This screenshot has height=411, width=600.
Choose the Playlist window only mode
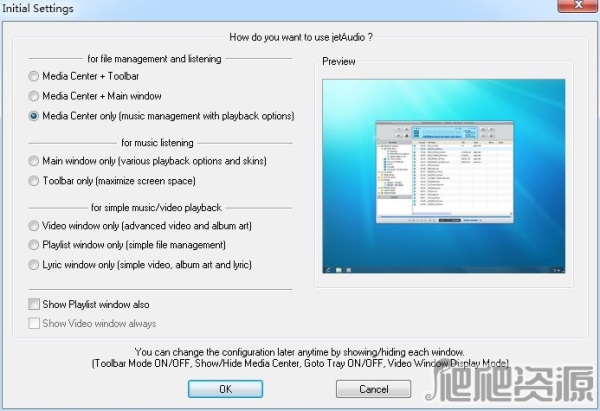(x=35, y=245)
